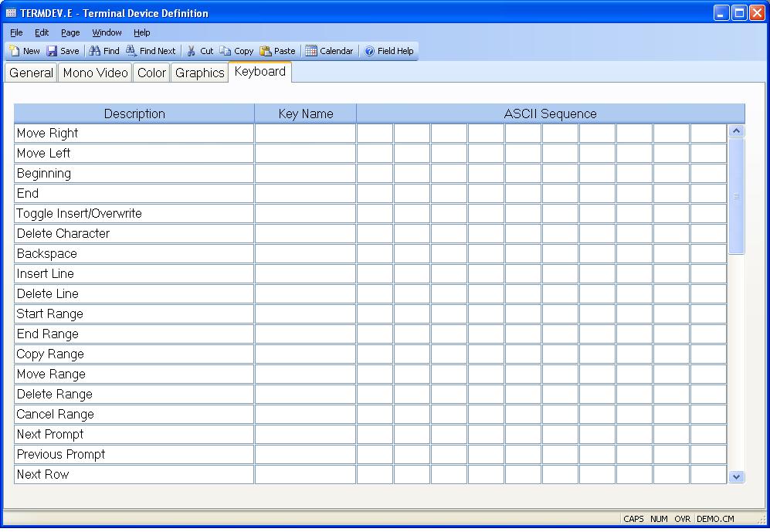Click the Key Name field for Beginning
Screen dimensions: 770x532
point(305,174)
